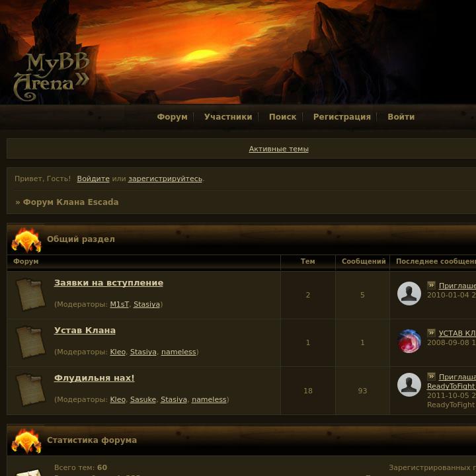Click the scroll icon for Устав Клана
The height and width of the screenshot is (476, 476).
(x=30, y=342)
